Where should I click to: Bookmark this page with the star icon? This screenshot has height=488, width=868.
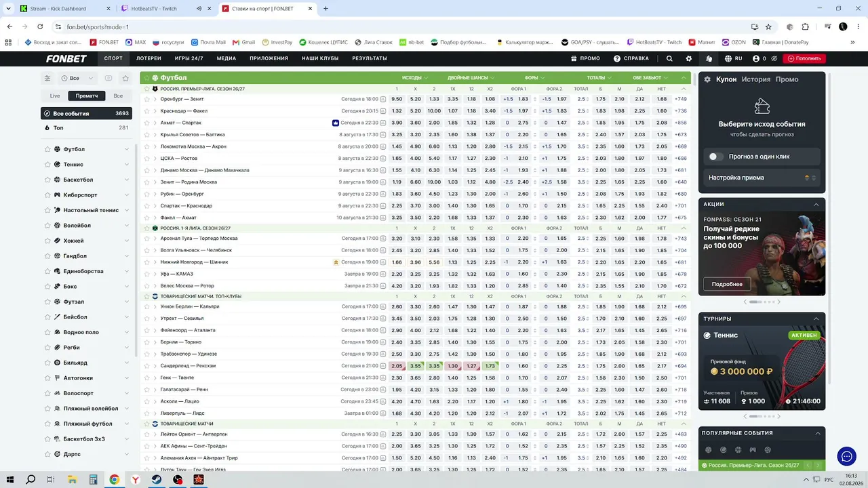tap(768, 26)
